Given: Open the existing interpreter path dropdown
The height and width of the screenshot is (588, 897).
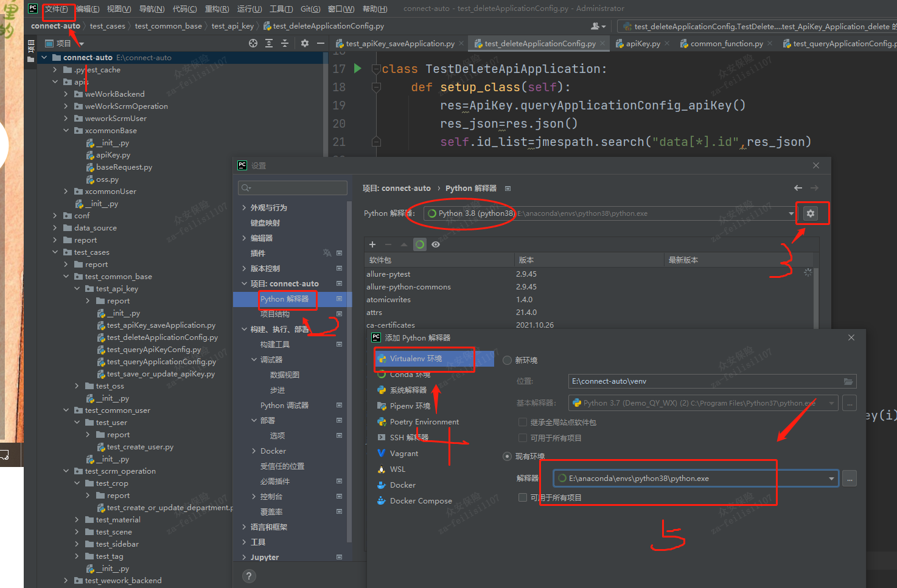Looking at the screenshot, I should 831,479.
